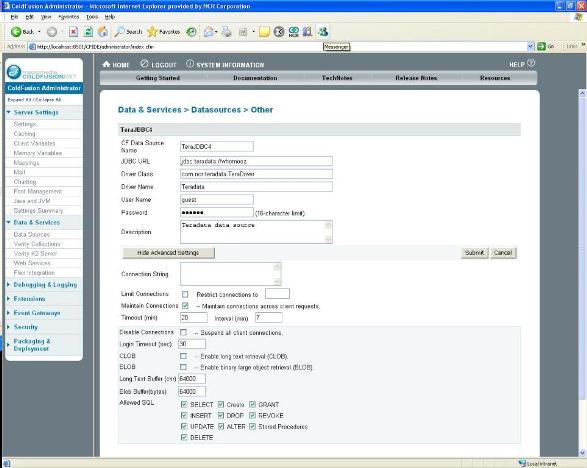The height and width of the screenshot is (468, 587).
Task: Click the Login Timeout (sec) input field
Action: click(192, 344)
